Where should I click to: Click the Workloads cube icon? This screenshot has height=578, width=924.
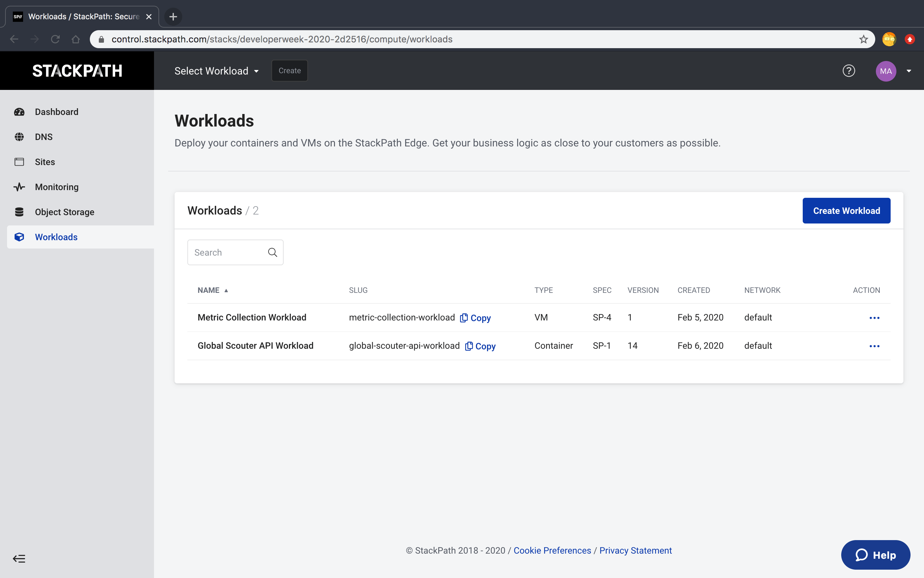pos(19,237)
